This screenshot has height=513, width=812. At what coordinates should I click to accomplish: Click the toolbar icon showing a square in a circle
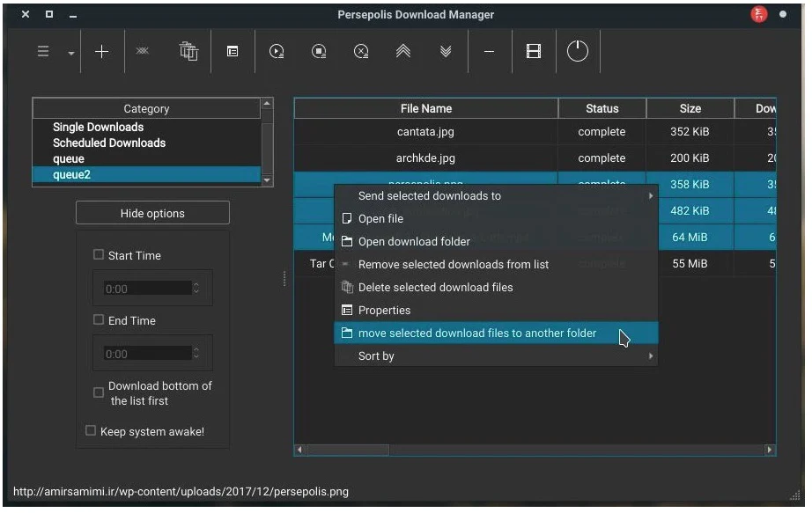[319, 51]
